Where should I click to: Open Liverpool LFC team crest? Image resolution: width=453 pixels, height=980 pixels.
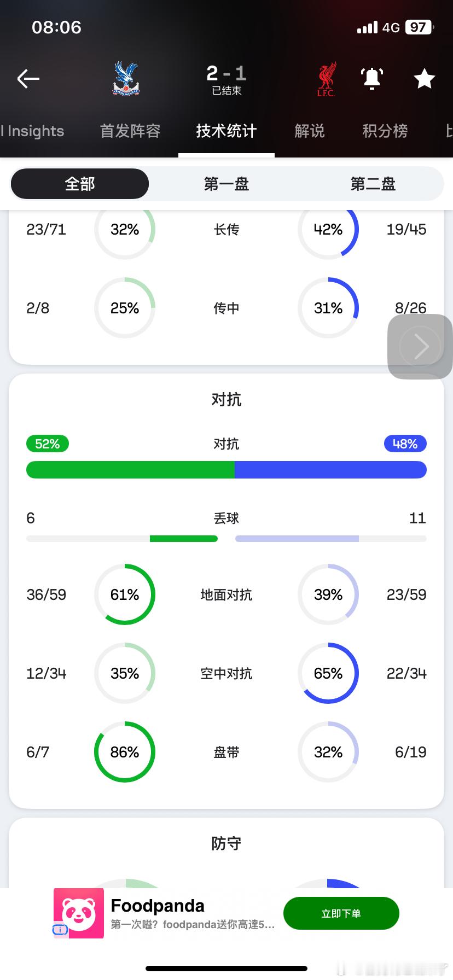(327, 79)
